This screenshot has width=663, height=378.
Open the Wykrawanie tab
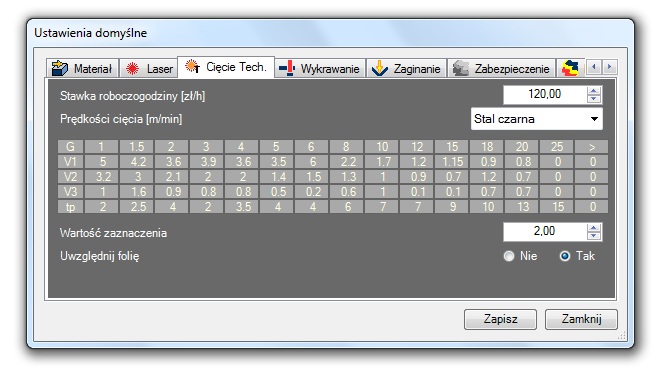click(320, 68)
